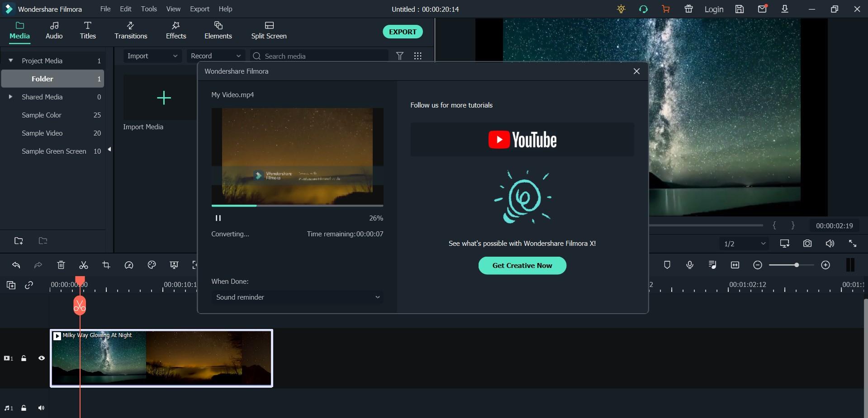Switch to the Audio tab
This screenshot has height=418, width=868.
coord(54,31)
